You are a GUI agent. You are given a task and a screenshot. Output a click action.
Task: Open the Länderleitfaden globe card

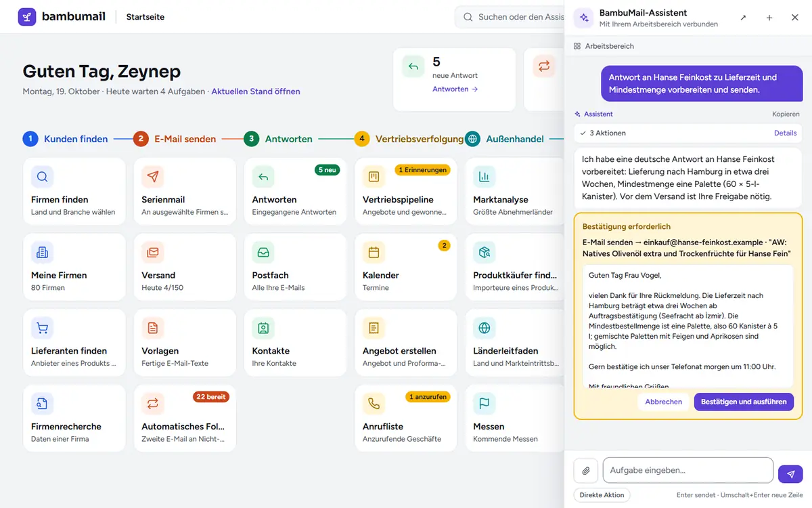(x=515, y=343)
